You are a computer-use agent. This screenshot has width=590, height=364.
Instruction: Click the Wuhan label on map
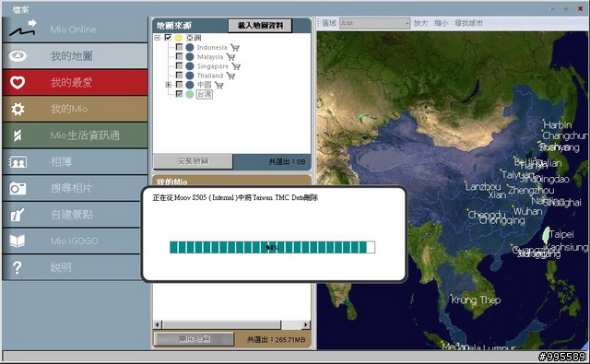[527, 211]
